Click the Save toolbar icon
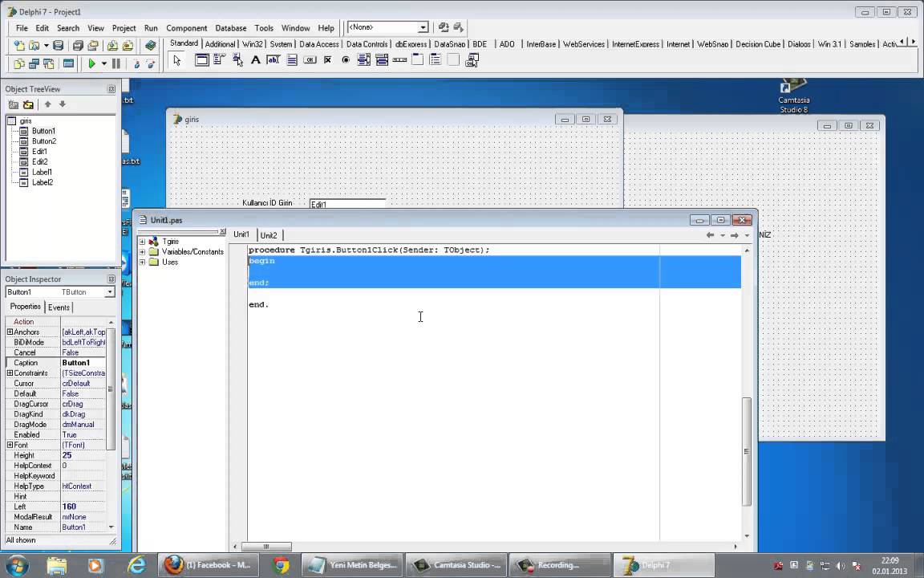Screen dimensions: 924x578 [x=58, y=46]
